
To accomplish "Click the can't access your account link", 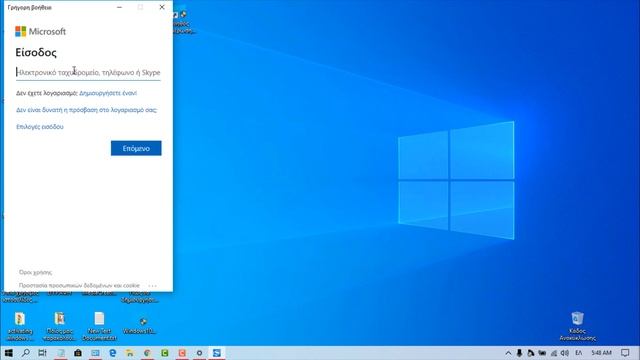I will point(87,110).
